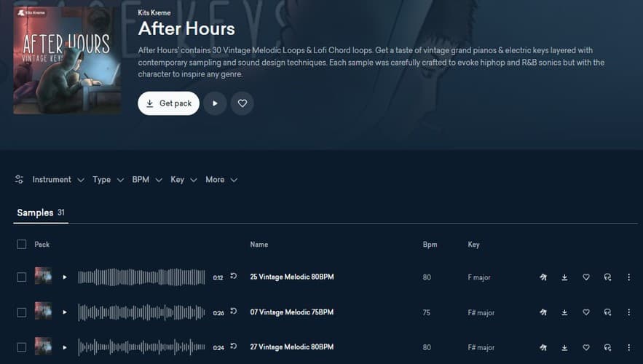Check the box for 25 Vintage Melodic 80BPM
643x364 pixels.
pyautogui.click(x=22, y=277)
